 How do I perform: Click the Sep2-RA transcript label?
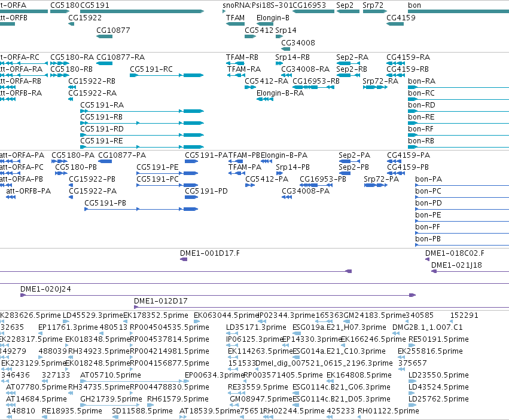pyautogui.click(x=352, y=57)
